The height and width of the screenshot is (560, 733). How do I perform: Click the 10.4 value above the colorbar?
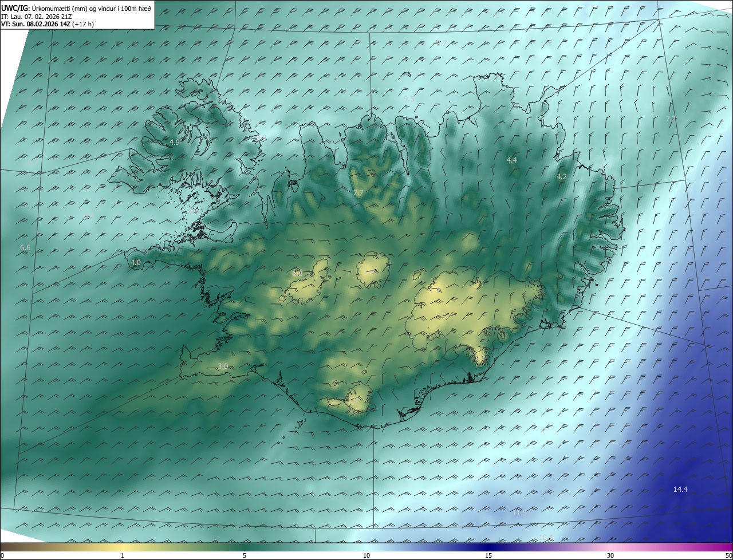tap(546, 537)
